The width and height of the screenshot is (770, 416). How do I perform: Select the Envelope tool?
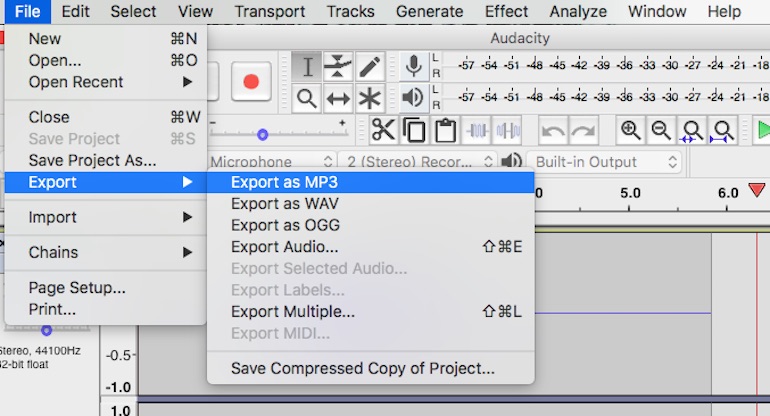click(x=338, y=67)
